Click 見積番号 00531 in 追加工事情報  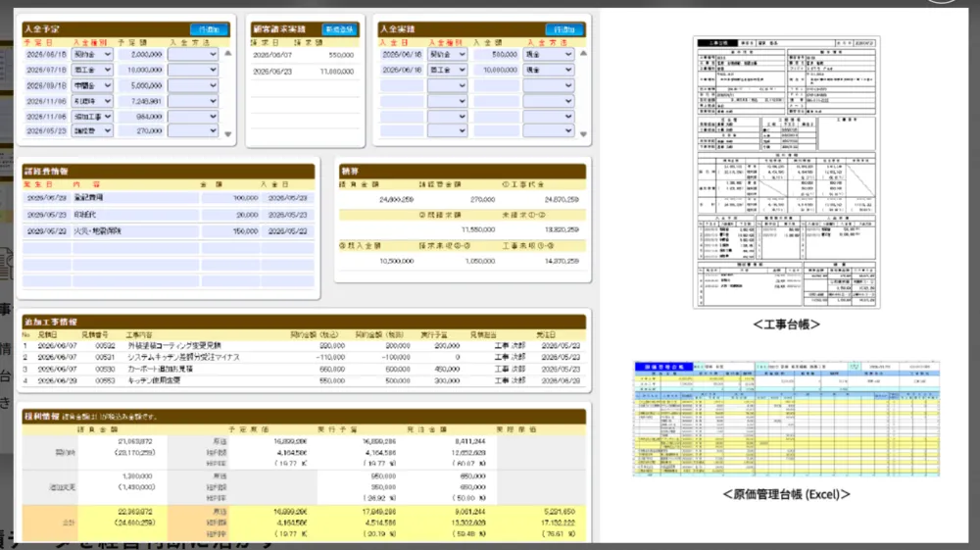[x=105, y=357]
